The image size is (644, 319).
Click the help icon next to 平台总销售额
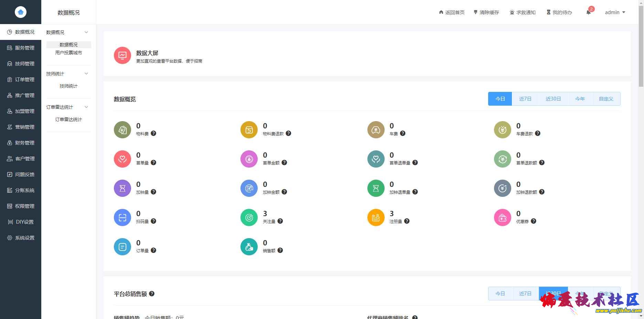152,294
